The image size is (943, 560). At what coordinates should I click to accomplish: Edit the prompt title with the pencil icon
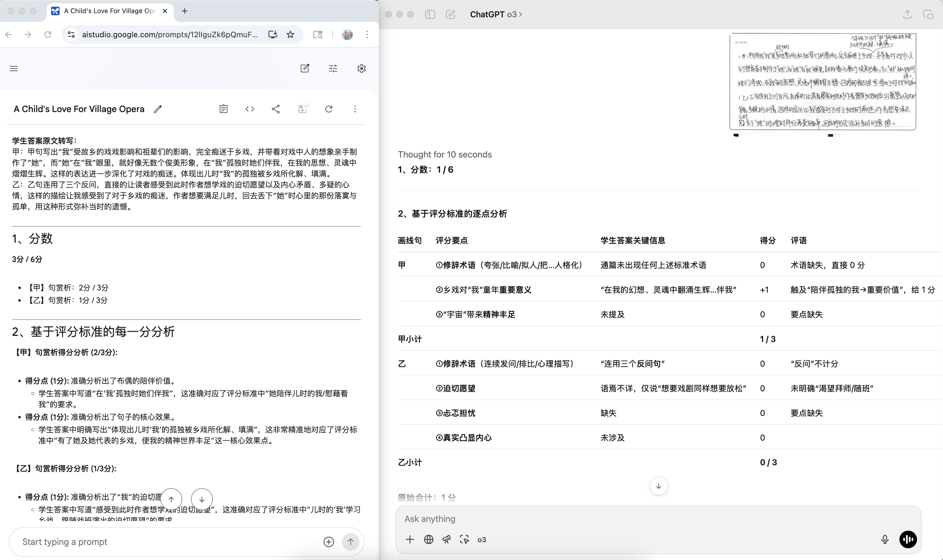(x=158, y=109)
